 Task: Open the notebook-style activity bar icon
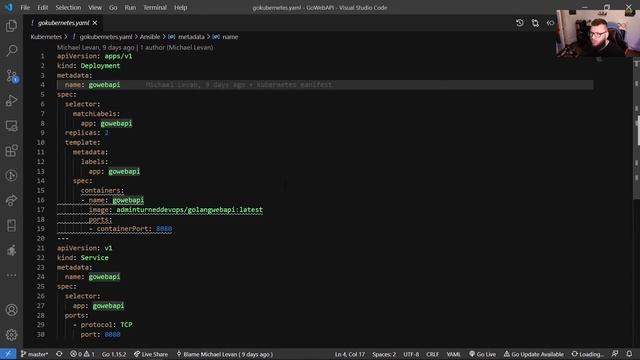tap(11, 225)
